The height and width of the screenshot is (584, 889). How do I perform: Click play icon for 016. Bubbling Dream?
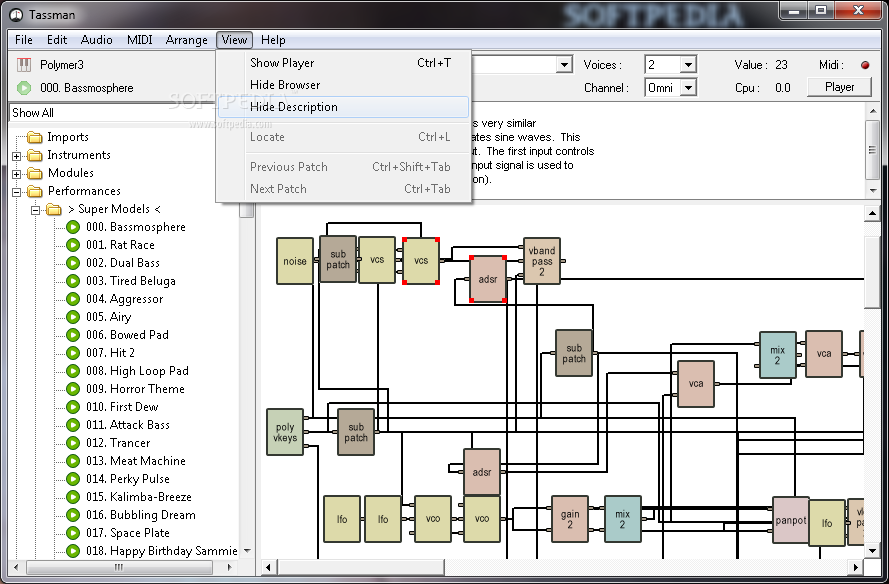(73, 515)
